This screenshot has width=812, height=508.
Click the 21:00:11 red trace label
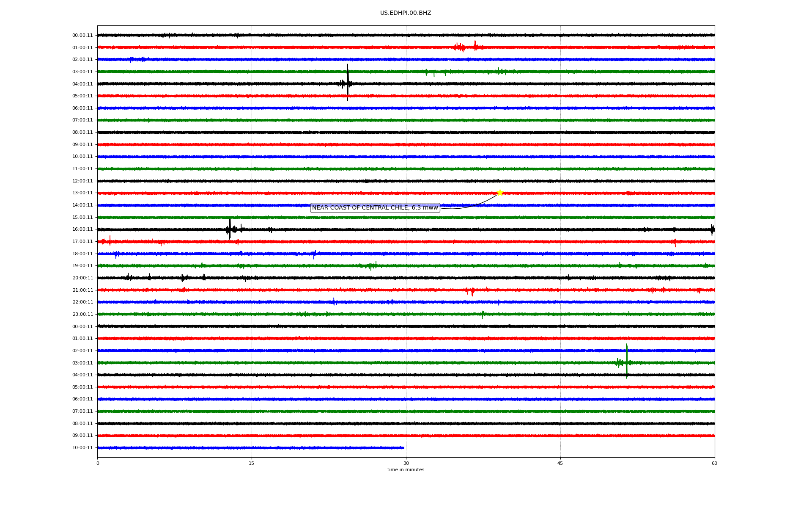click(82, 290)
